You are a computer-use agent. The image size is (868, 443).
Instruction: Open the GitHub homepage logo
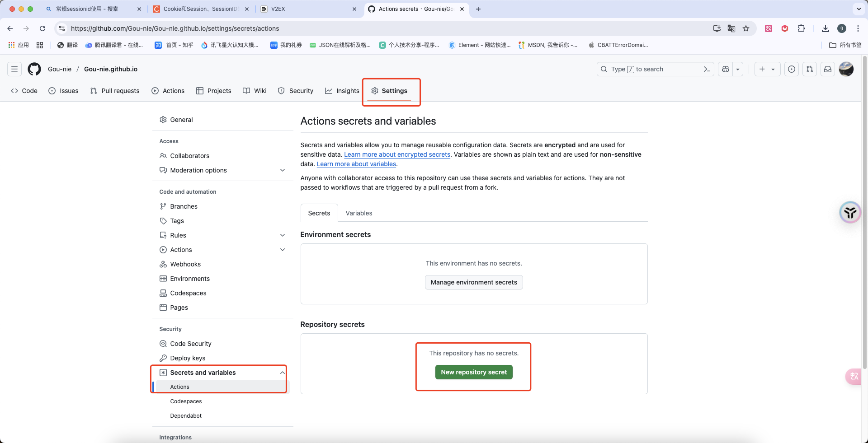[34, 69]
